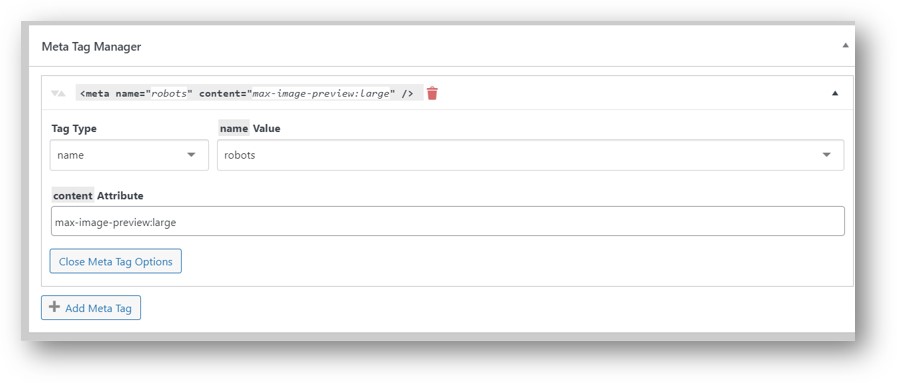Click the highlighted name label above Value field

coord(234,129)
